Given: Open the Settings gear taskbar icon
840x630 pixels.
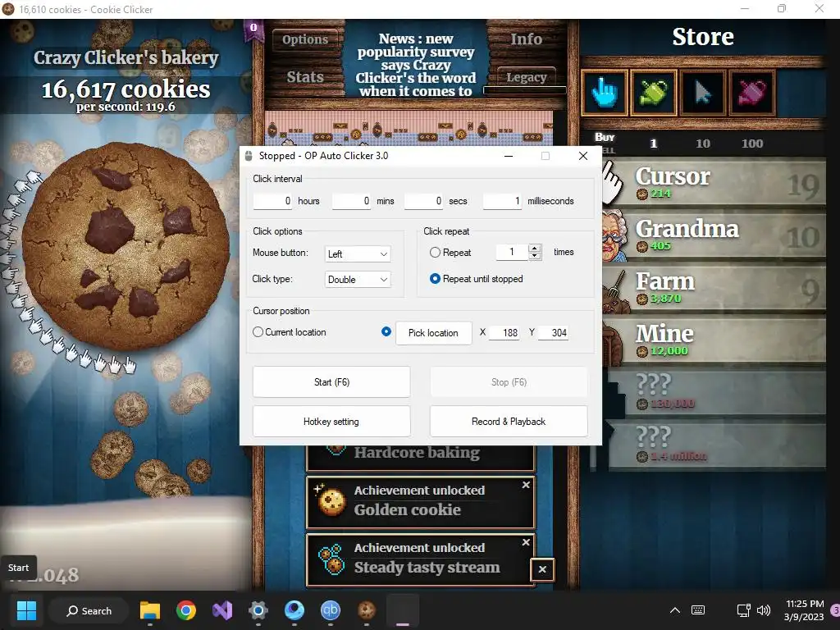Looking at the screenshot, I should pyautogui.click(x=258, y=610).
